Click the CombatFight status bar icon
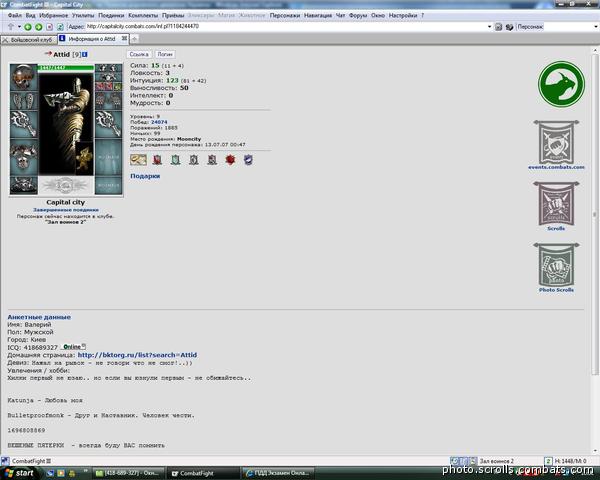The height and width of the screenshot is (480, 600). pos(5,461)
